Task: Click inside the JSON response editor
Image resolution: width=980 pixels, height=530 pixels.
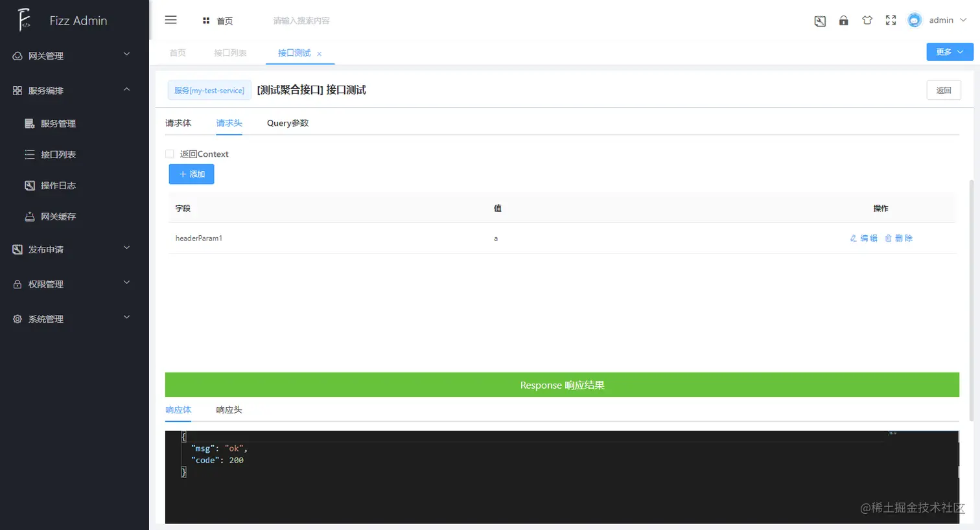Action: coord(562,477)
